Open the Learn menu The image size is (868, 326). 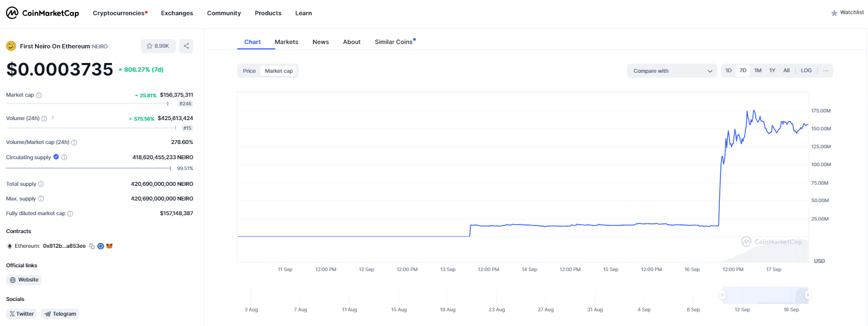point(303,13)
